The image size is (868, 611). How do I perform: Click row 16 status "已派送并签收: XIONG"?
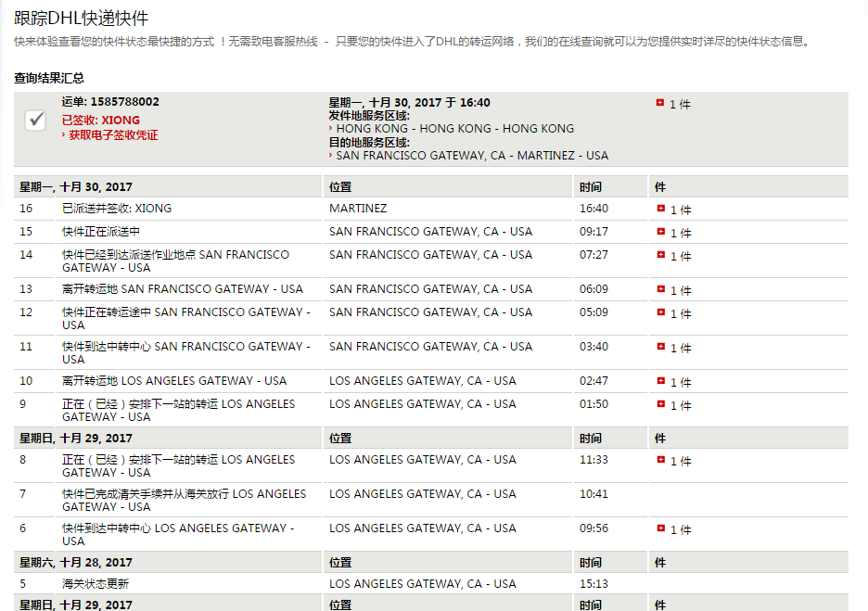tap(117, 208)
